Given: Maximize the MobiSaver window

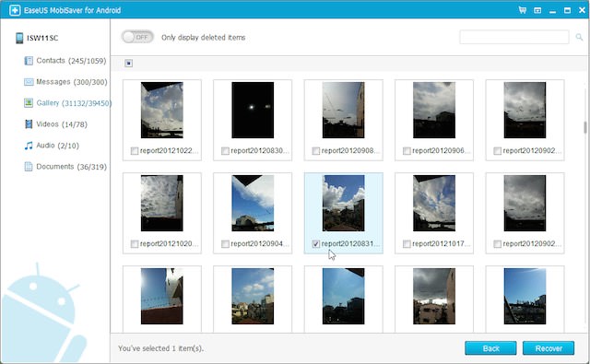Looking at the screenshot, I should click(568, 10).
